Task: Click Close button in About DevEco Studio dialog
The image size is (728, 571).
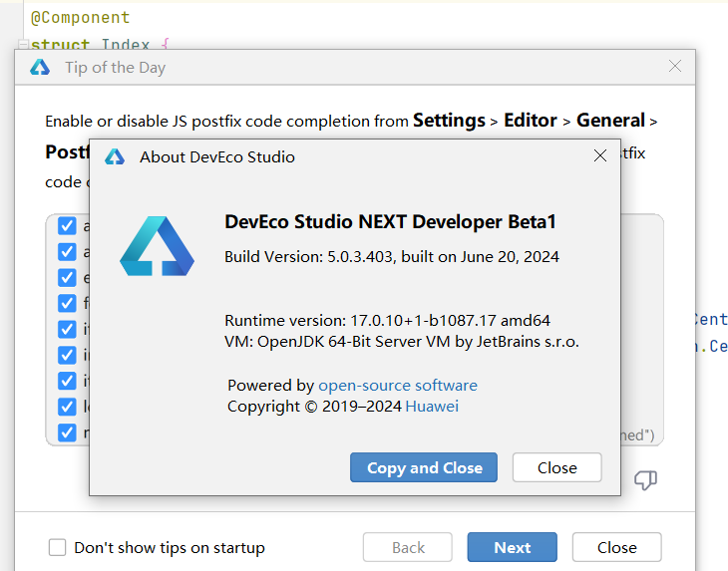Action: click(556, 467)
